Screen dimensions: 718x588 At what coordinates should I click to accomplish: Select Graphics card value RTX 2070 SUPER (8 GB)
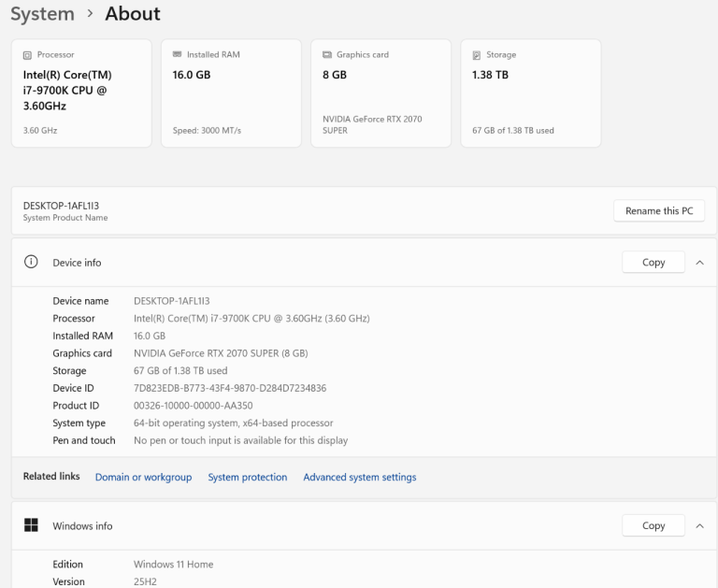point(221,353)
